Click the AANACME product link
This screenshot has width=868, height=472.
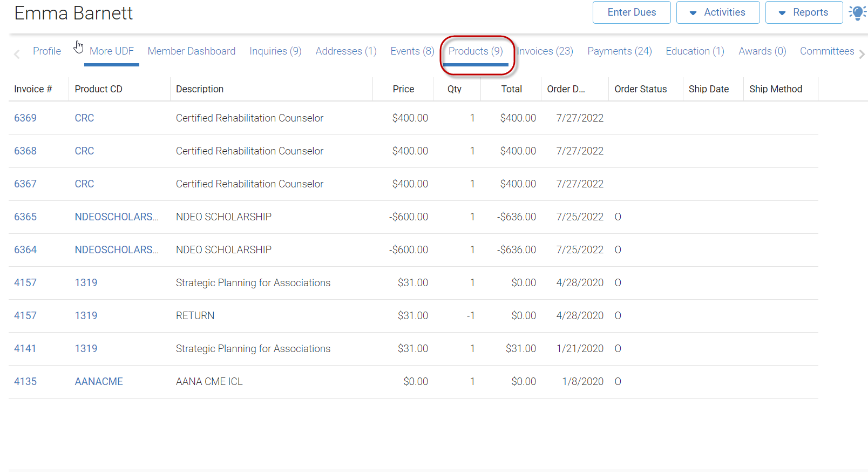[x=99, y=382]
